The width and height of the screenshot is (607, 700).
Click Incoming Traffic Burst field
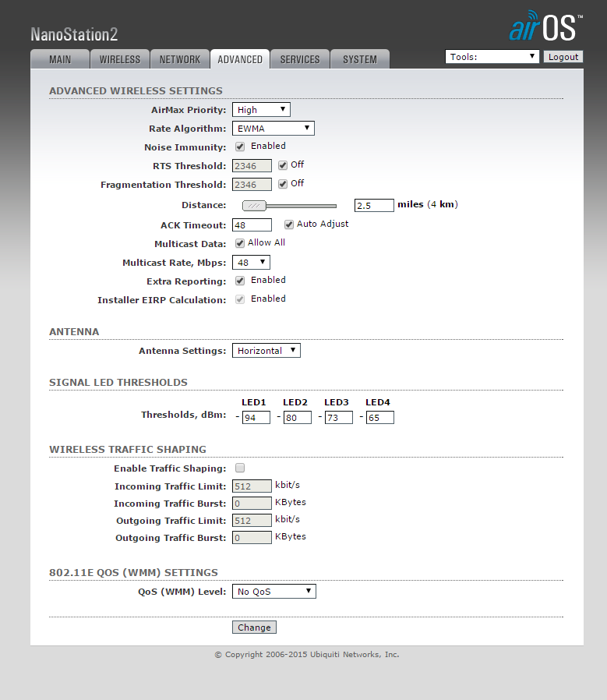[x=252, y=503]
